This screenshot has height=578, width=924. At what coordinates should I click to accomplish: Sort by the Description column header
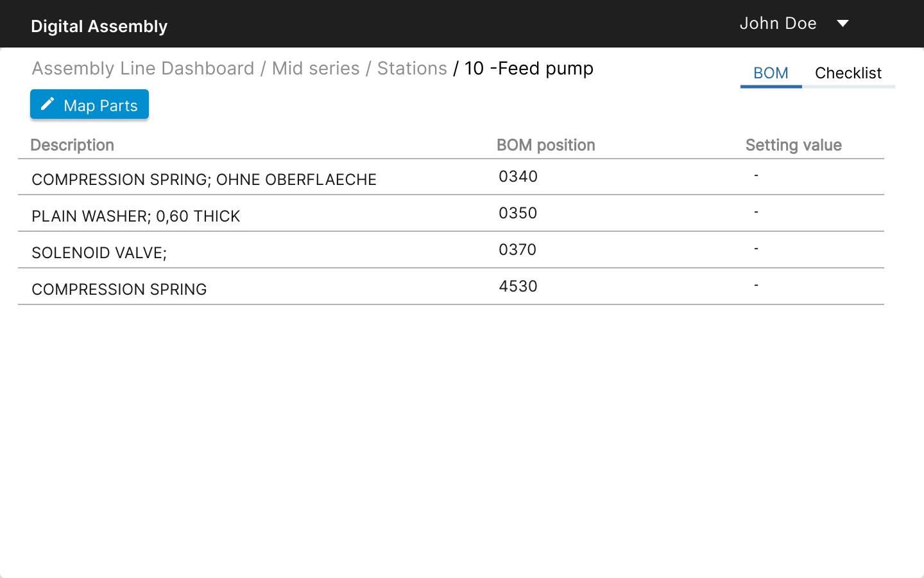click(72, 144)
